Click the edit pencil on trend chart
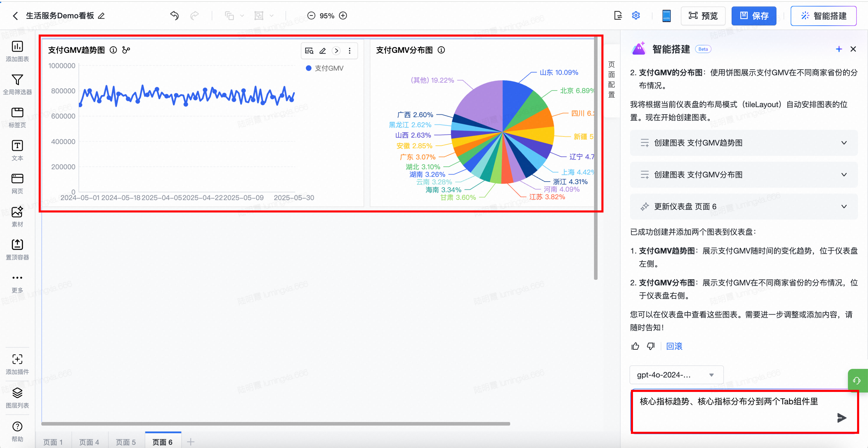This screenshot has width=868, height=448. tap(322, 51)
